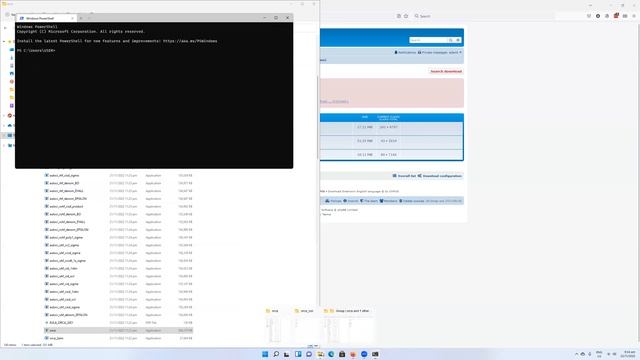
Task: Switch to Firefox taskbar icon
Action: [x=353, y=354]
